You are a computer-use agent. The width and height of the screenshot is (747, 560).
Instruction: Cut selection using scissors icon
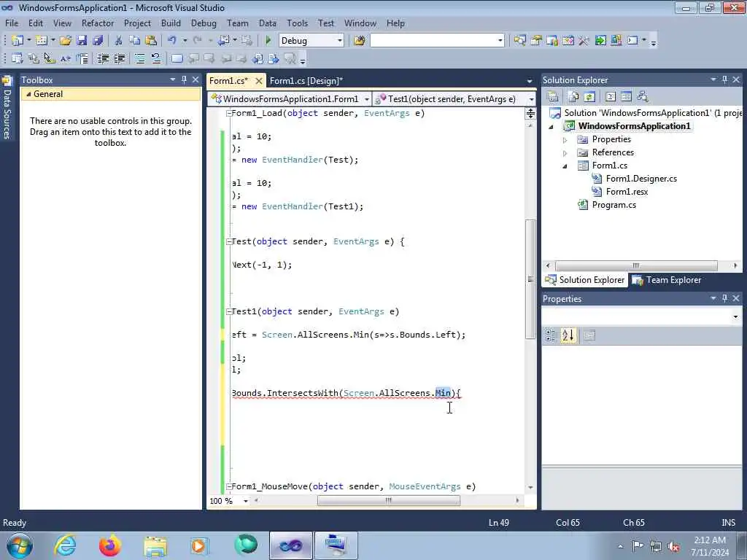[x=119, y=41]
